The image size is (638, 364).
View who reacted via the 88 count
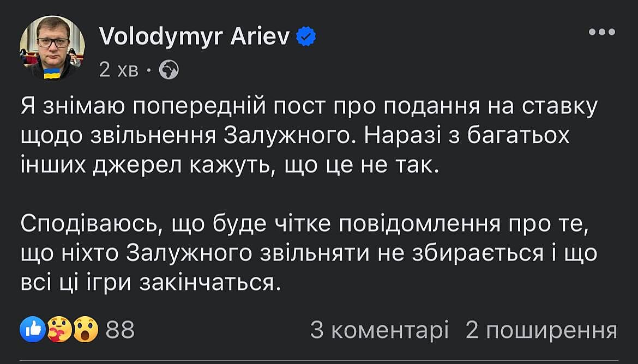(x=120, y=330)
